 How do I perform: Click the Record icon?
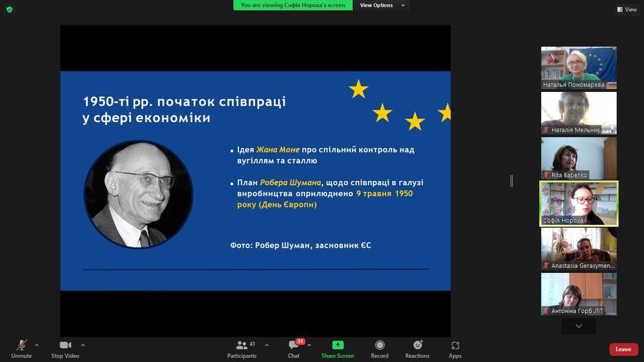coord(380,345)
